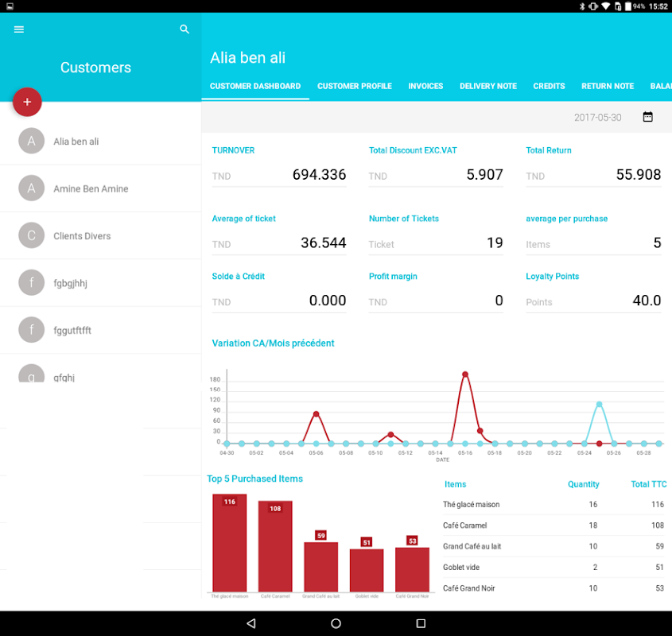
Task: Tap total discount value 5.907
Action: [x=484, y=174]
